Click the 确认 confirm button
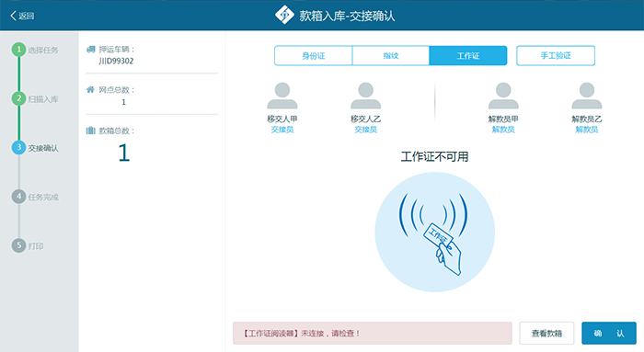 tap(609, 333)
